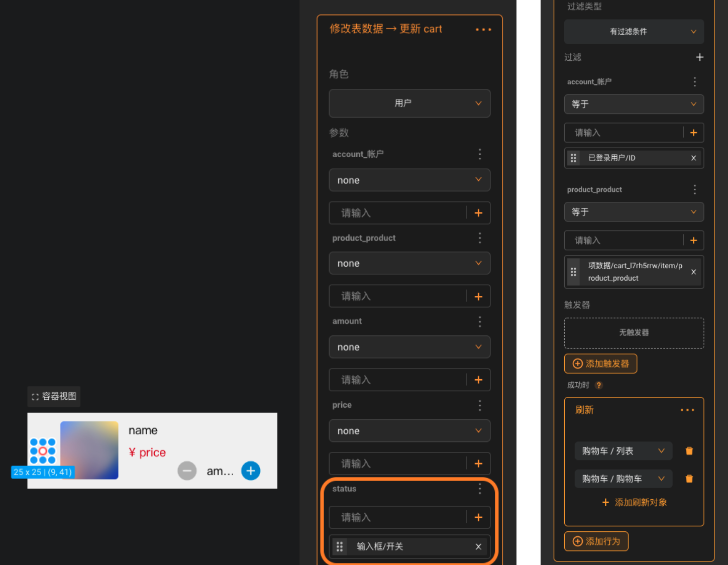728x565 pixels.
Task: Open the 等于 dropdown under product_product filter
Action: point(634,212)
